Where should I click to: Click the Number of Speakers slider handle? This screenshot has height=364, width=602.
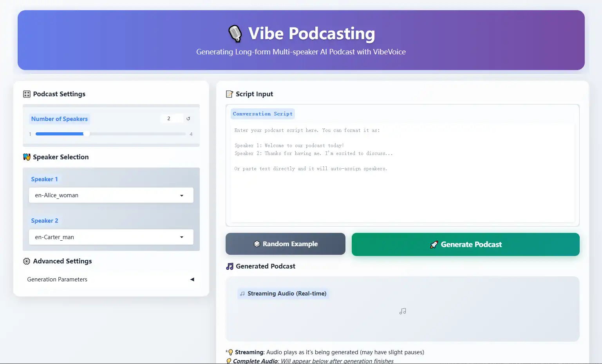(88, 133)
